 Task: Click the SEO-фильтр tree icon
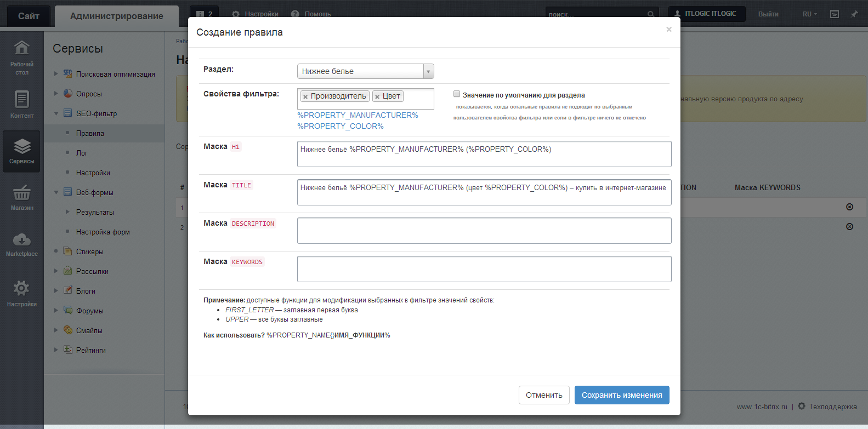coord(68,113)
